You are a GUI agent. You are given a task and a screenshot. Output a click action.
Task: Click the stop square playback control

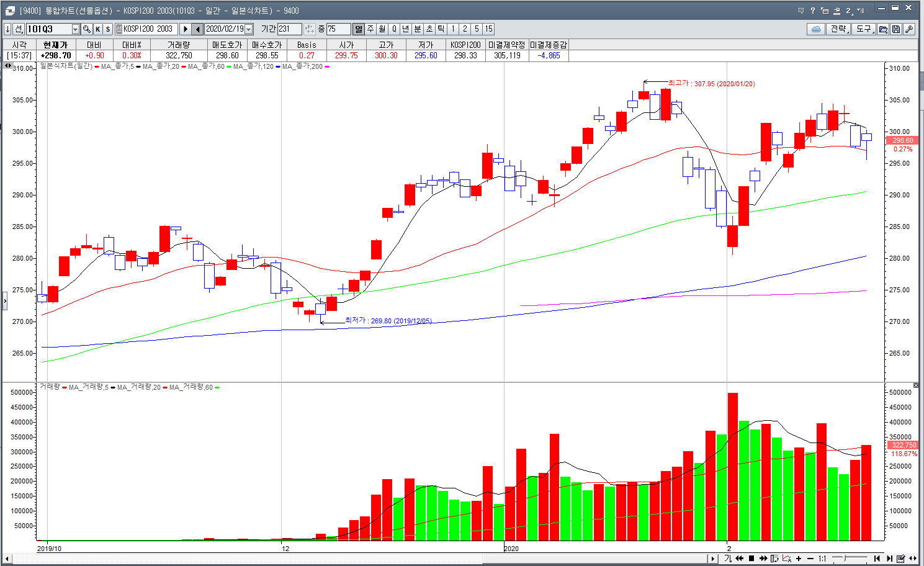coord(751,559)
